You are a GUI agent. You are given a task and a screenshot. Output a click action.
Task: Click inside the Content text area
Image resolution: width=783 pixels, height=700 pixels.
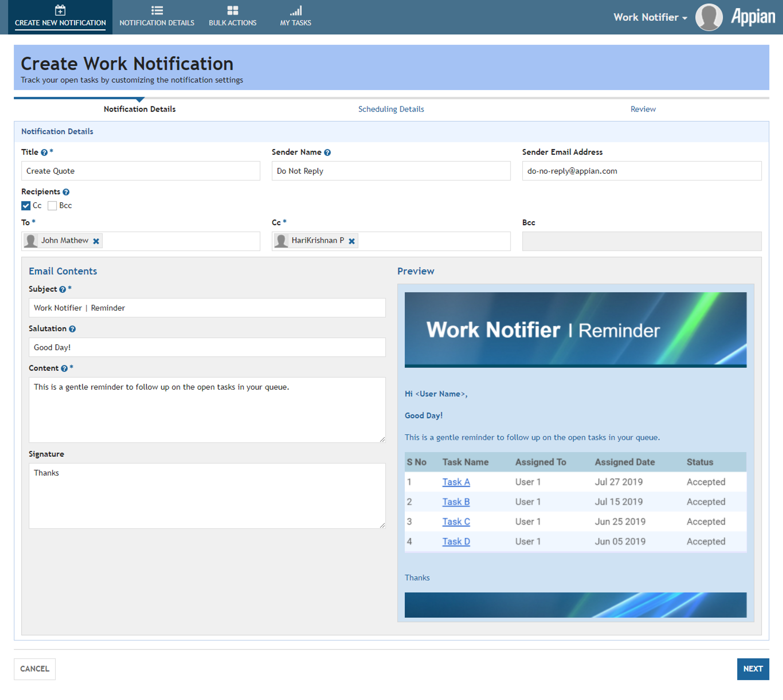pos(207,410)
